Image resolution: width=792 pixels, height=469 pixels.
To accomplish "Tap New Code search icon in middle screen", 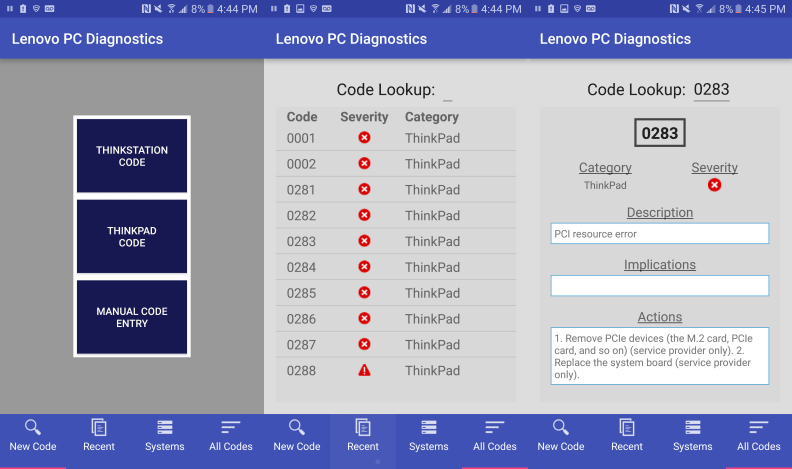I will 297,427.
